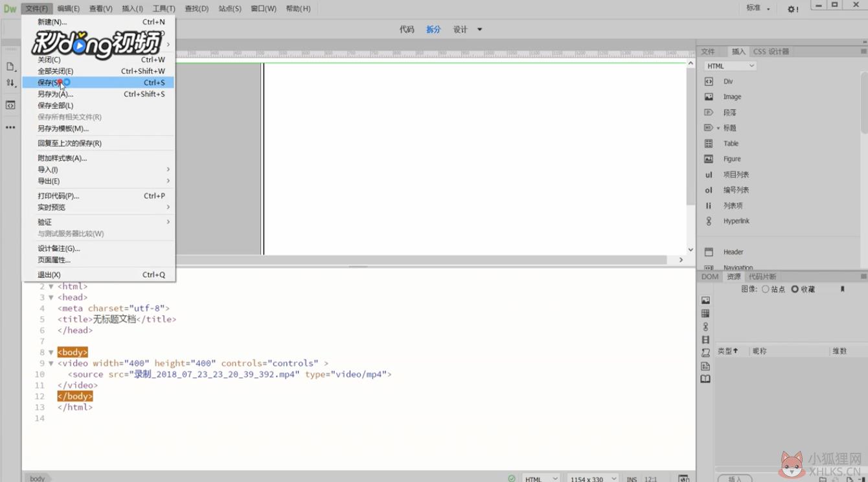The width and height of the screenshot is (868, 482).
Task: Click the Dreamweaver Dw logo icon
Action: click(x=10, y=8)
